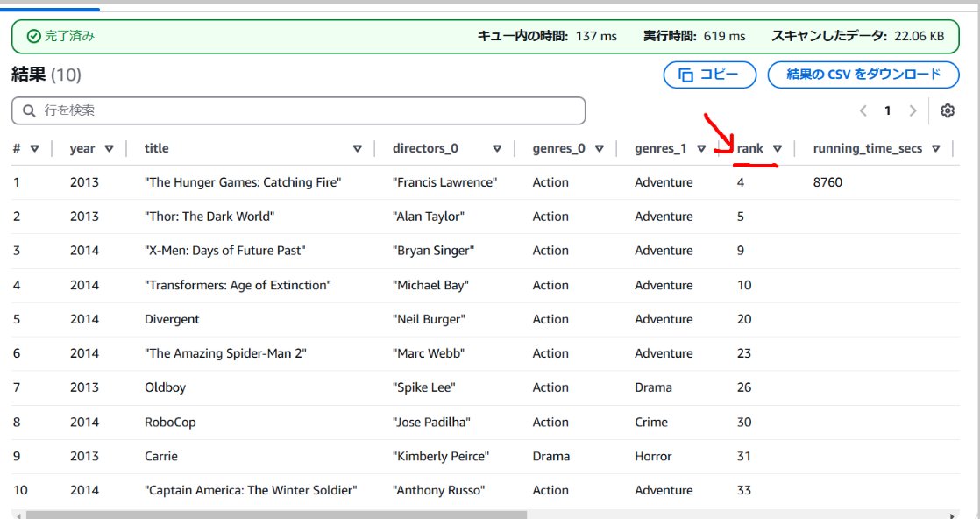Click rank value 20 for Divergent
The width and height of the screenshot is (980, 519).
(x=743, y=319)
